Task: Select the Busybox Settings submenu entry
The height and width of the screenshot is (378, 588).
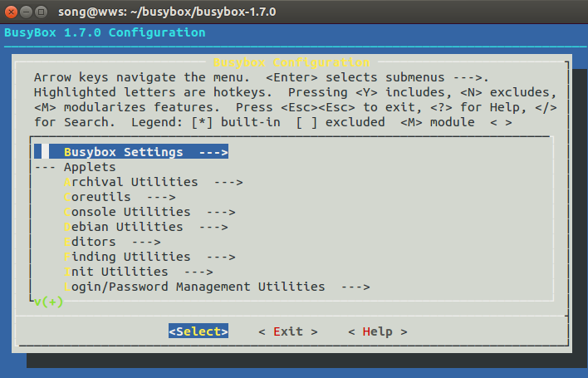Action: (131, 152)
